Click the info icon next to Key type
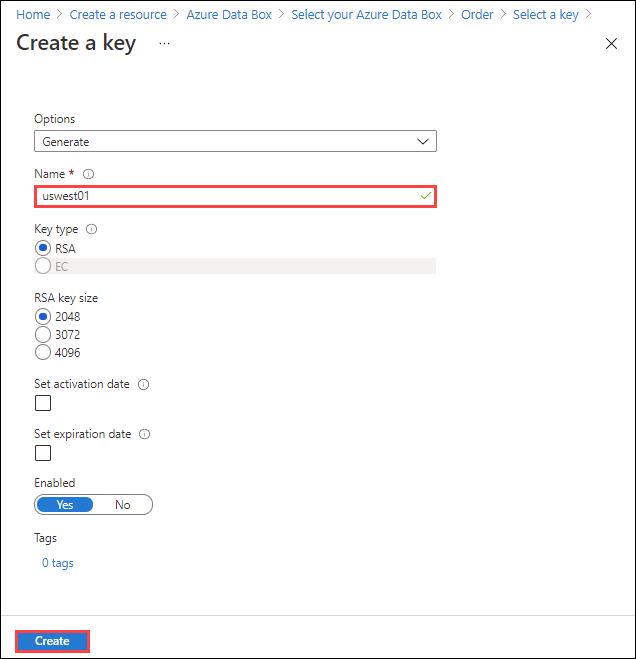This screenshot has height=659, width=636. (91, 229)
